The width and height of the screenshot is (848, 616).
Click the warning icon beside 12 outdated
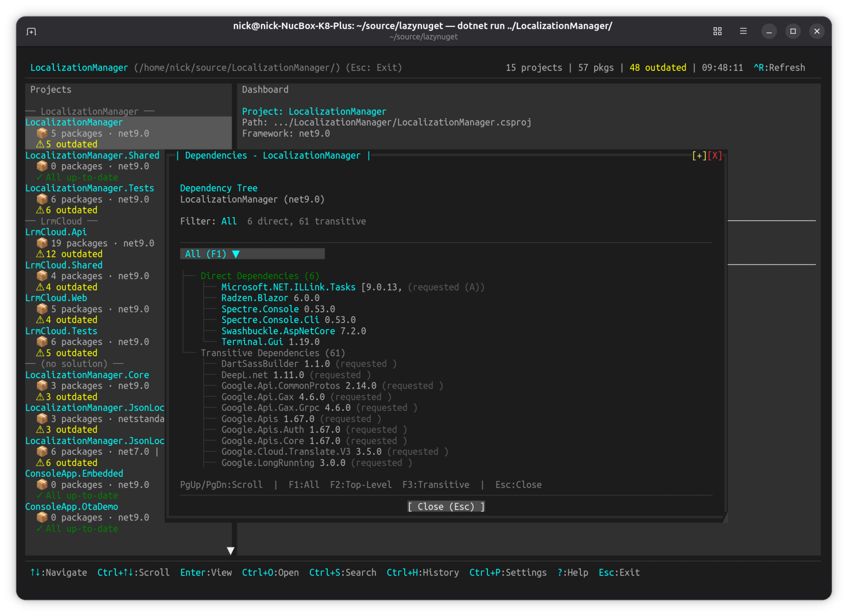click(40, 254)
